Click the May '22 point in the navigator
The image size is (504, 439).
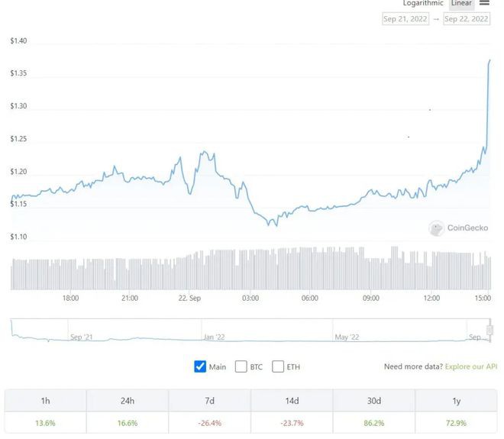coord(347,336)
